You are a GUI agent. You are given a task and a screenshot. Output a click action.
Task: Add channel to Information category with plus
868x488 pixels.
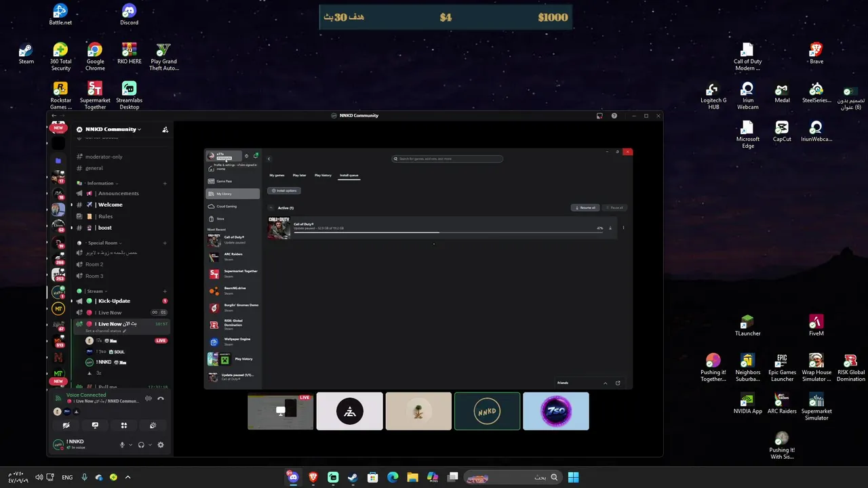click(x=165, y=183)
